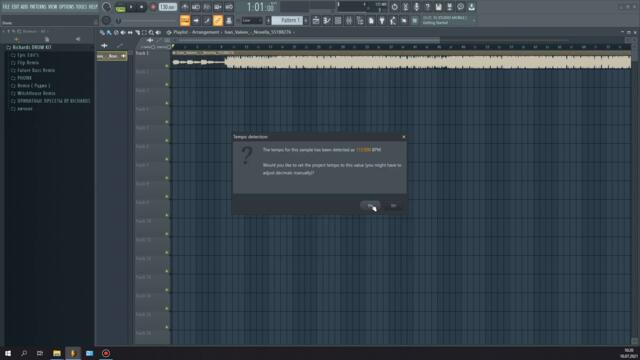Screen dimensions: 640x360
Task: Click the question mark help icon
Action: point(427,7)
